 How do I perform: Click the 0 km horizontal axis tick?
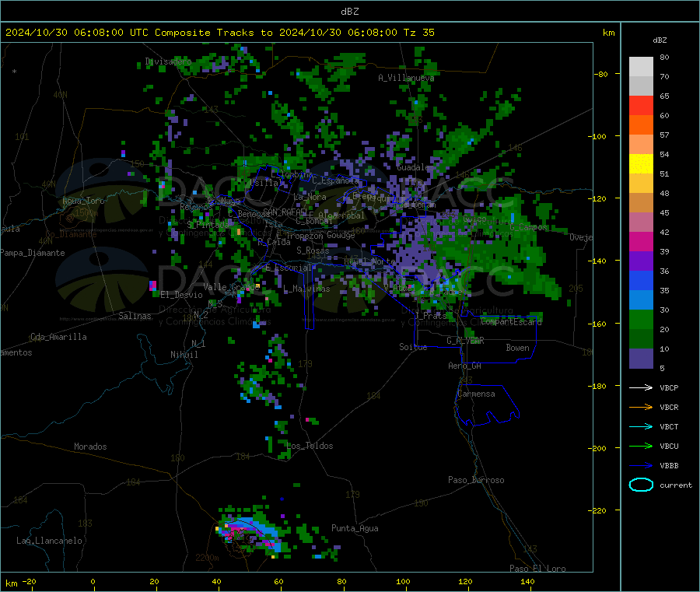coord(93,581)
